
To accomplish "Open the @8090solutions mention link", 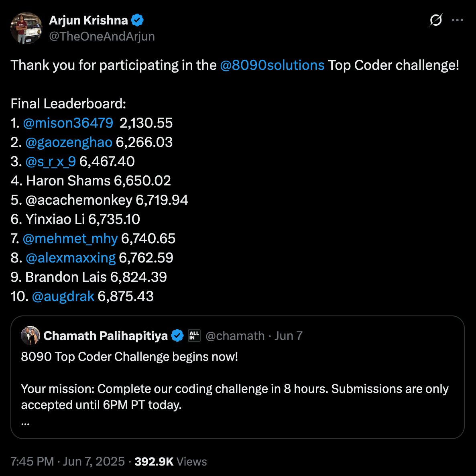I will click(272, 65).
